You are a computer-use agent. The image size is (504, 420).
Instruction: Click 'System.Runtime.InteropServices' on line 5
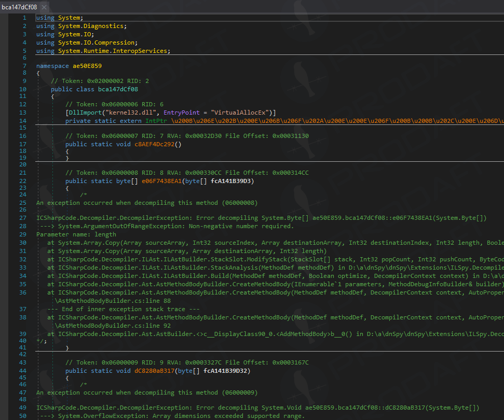114,51
